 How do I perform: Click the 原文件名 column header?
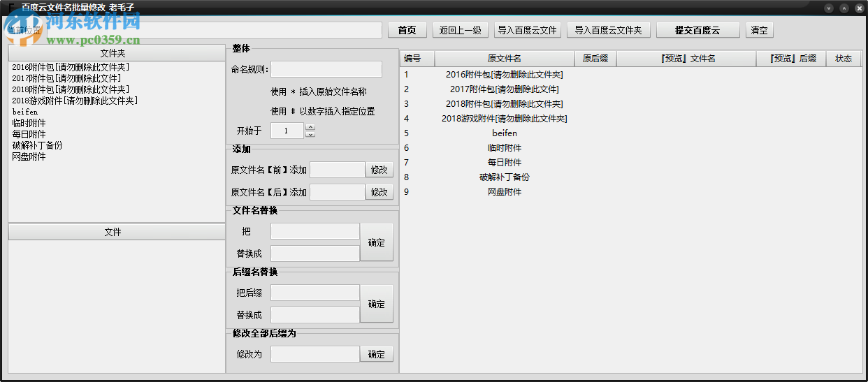[x=505, y=59]
